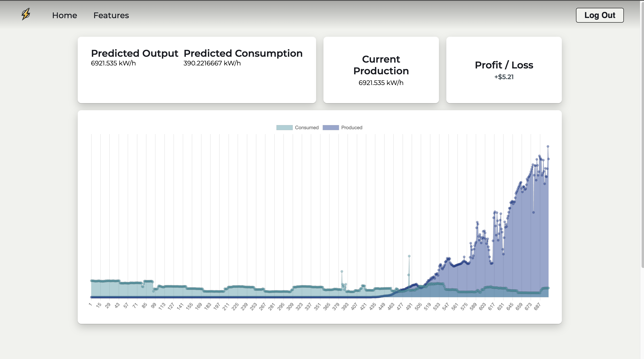Click the Predicted Consumption heading

pyautogui.click(x=243, y=53)
